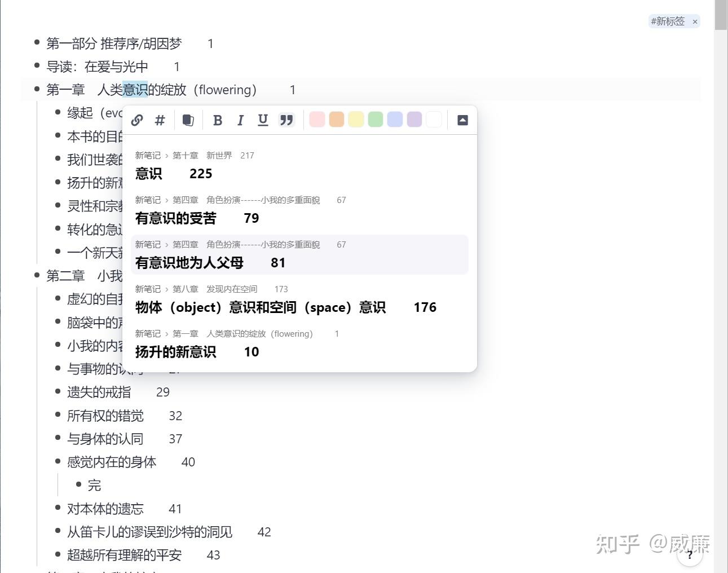Screen dimensions: 728x573
Task: Click the text 从笛卡儿的谬误到沙特的洞见
Action: (x=149, y=532)
